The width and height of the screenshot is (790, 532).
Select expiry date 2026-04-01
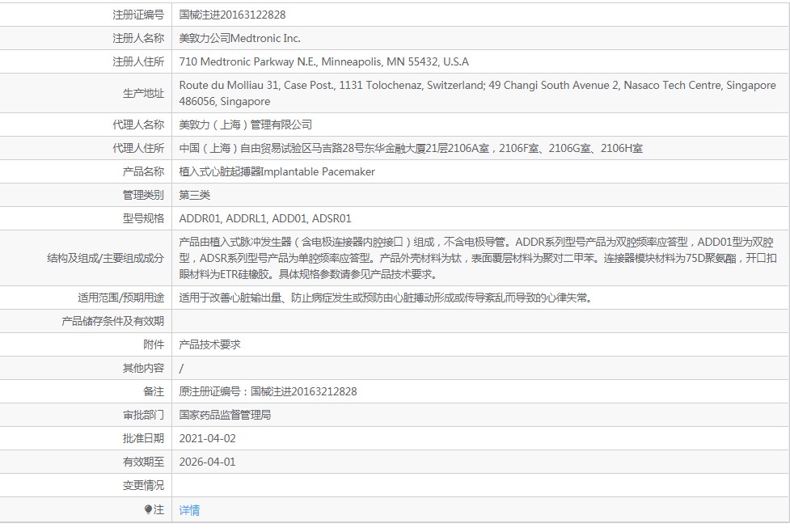[207, 462]
